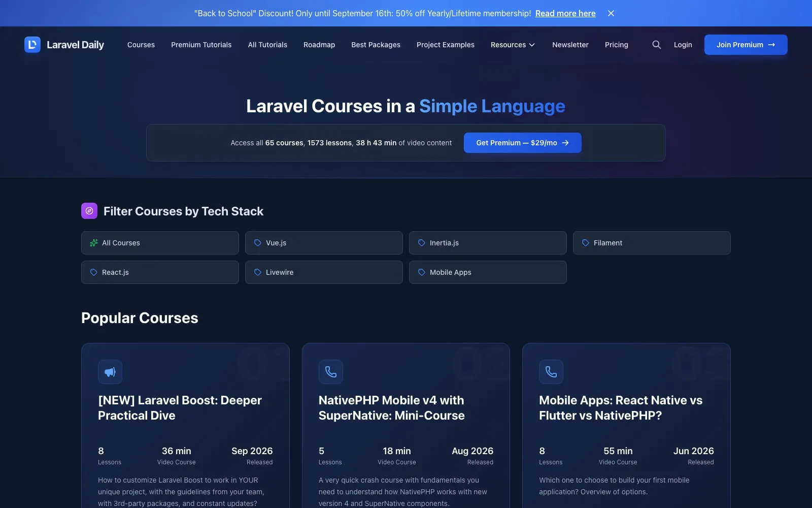The height and width of the screenshot is (508, 812).
Task: Click the '38 h 43 min' stat text
Action: (376, 143)
